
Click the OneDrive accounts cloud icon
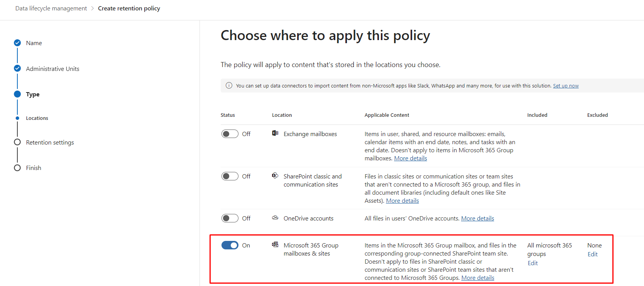click(275, 218)
